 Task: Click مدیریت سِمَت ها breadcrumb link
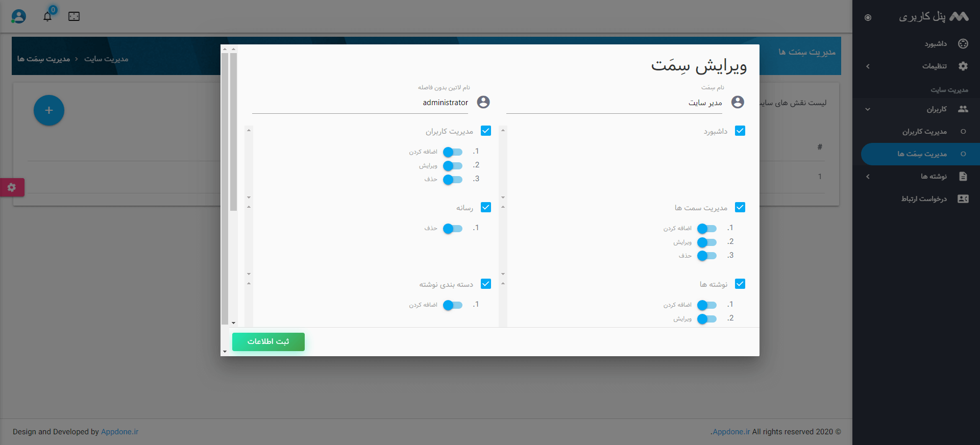pos(43,59)
